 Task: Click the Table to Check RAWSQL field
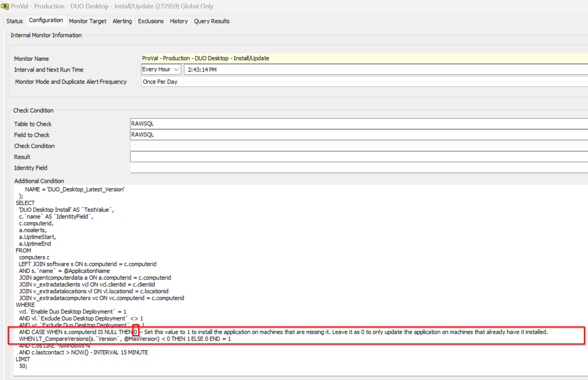click(359, 124)
